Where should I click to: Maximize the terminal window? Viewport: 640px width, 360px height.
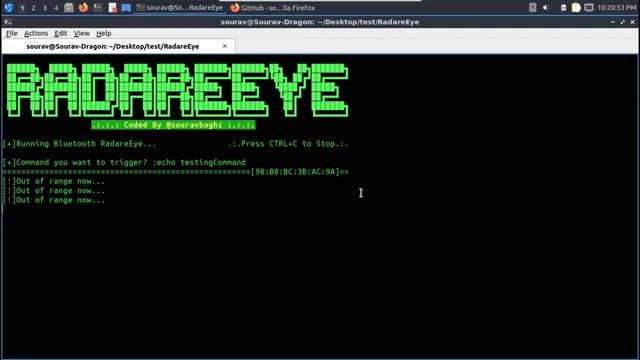[x=622, y=22]
